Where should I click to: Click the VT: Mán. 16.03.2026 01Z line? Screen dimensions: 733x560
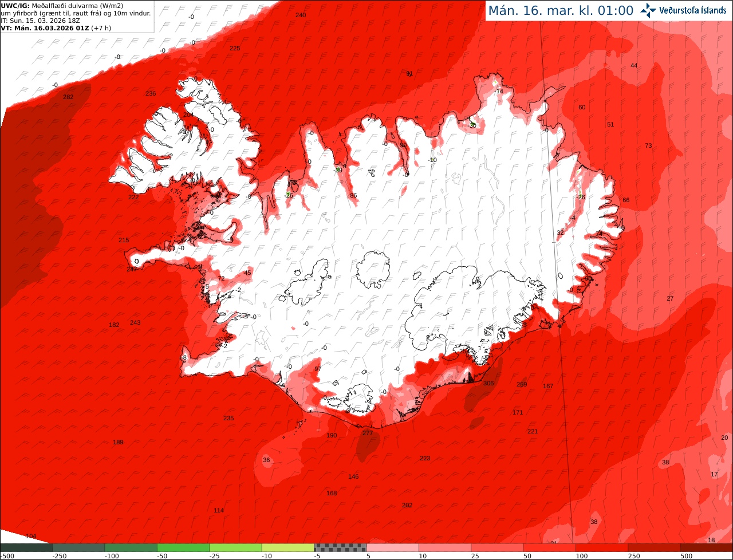pyautogui.click(x=55, y=27)
